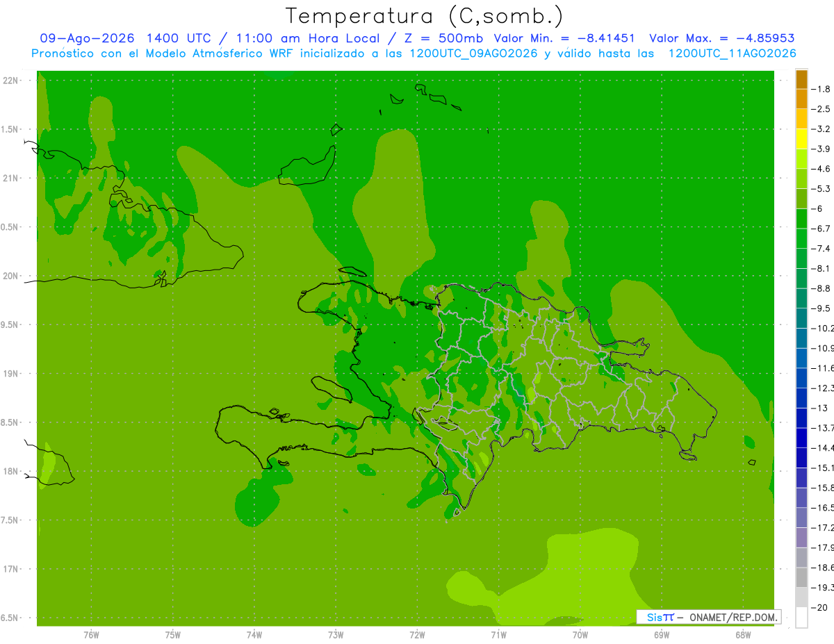Click the 'ONAMET/REP.DOM.' credit label

(x=732, y=617)
